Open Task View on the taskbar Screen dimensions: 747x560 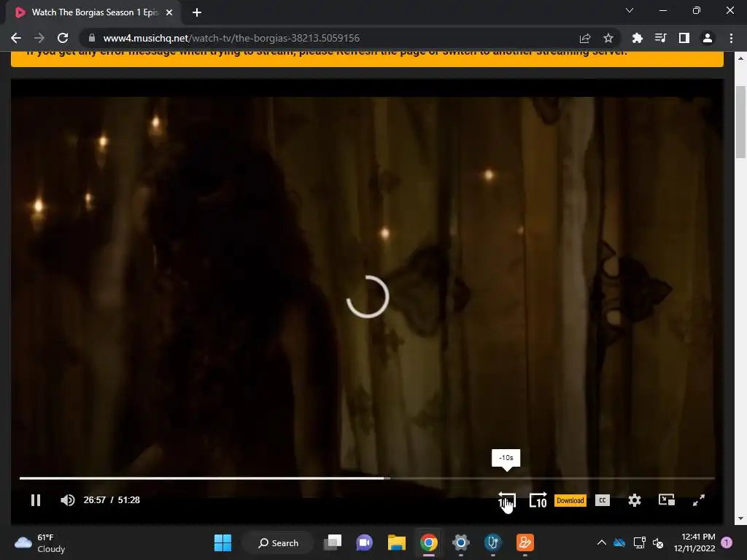pyautogui.click(x=333, y=542)
